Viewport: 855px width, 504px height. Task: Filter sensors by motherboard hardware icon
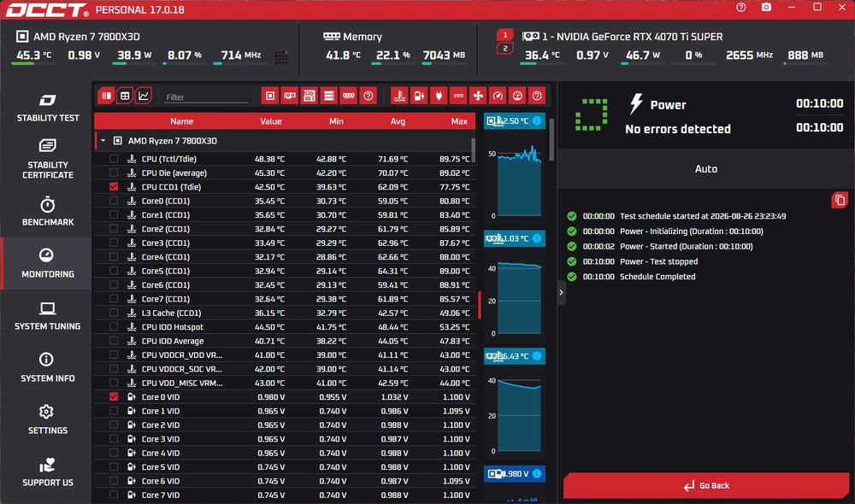tap(310, 96)
